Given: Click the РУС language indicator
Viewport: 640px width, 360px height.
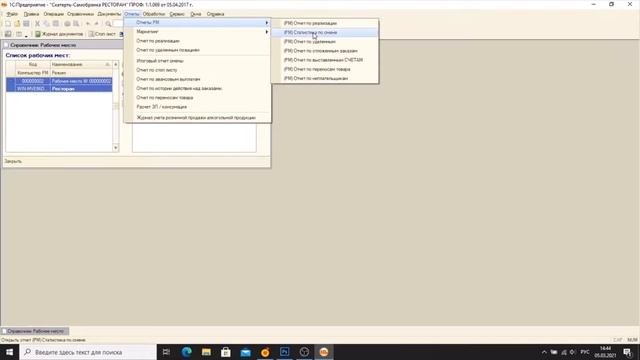Looking at the screenshot, I should (585, 352).
